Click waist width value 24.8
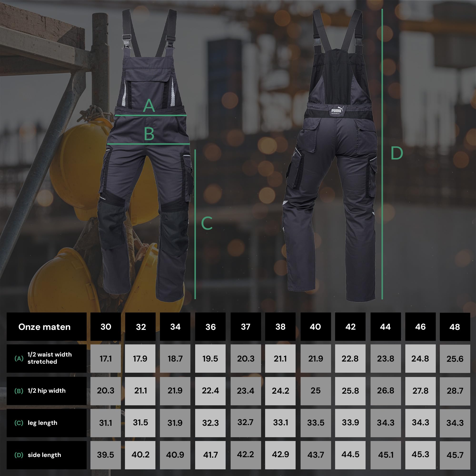 [421, 358]
